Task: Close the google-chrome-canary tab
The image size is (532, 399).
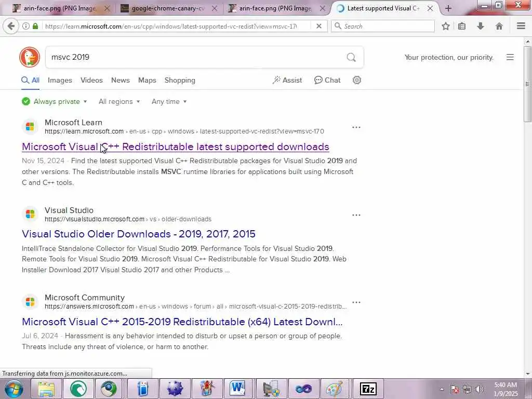Action: coord(215,8)
